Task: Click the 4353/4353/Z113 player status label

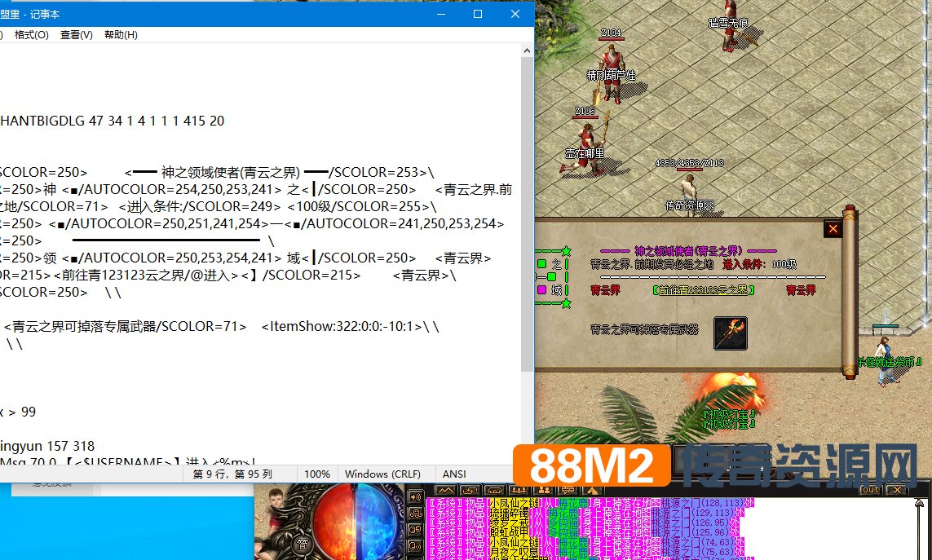Action: pos(690,163)
